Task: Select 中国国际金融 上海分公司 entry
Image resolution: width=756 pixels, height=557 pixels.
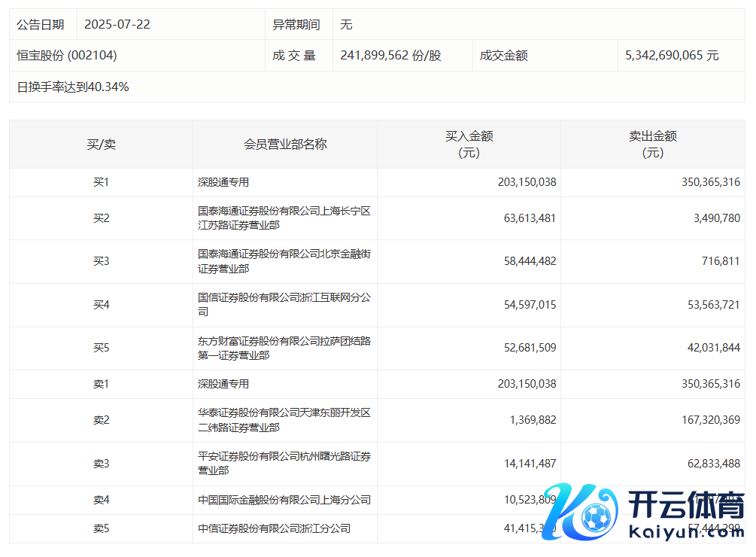Action: [284, 500]
